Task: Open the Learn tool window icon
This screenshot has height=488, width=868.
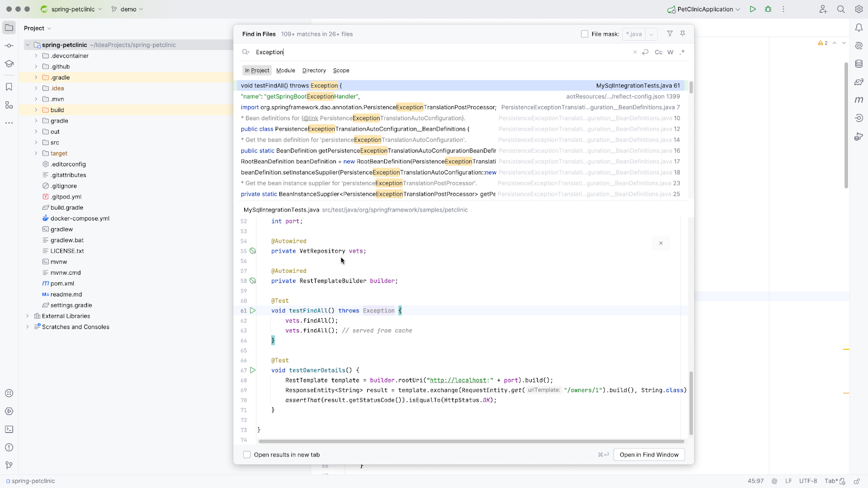Action: tap(9, 64)
